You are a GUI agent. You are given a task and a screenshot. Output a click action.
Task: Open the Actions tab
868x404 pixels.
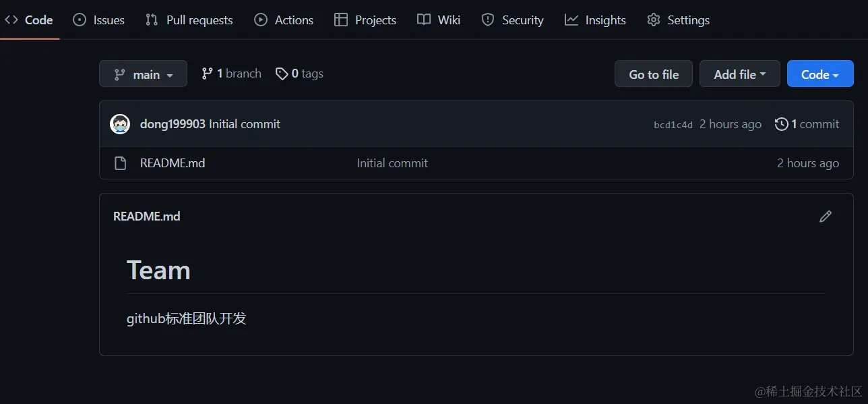[x=284, y=20]
